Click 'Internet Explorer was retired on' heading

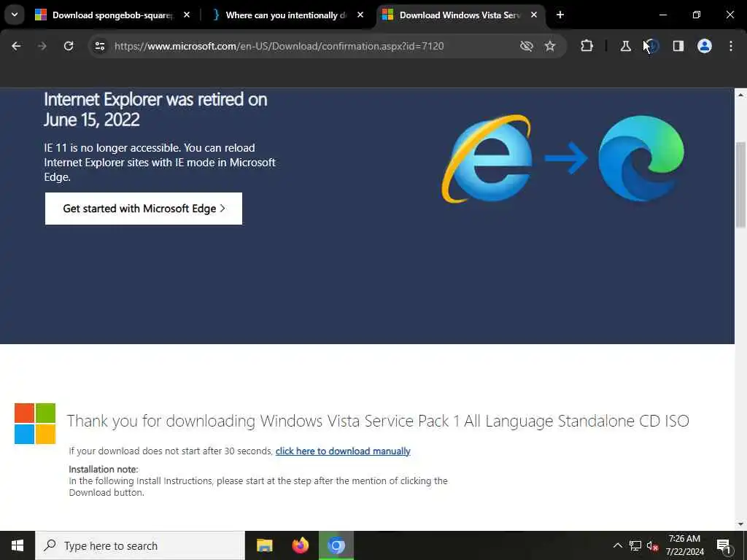(x=155, y=109)
